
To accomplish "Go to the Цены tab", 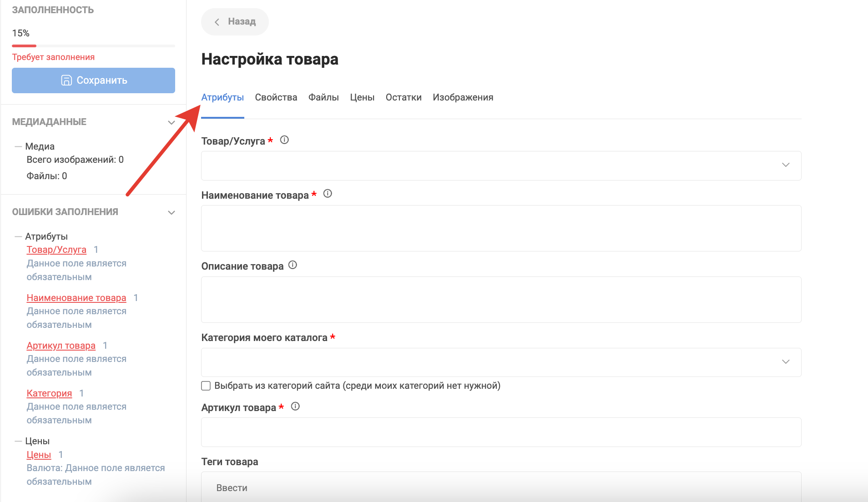I will (x=362, y=97).
